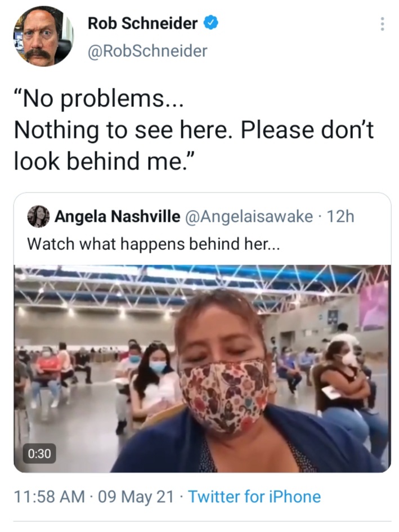The height and width of the screenshot is (532, 399).
Task: Open the three-dot more options menu
Action: click(382, 24)
